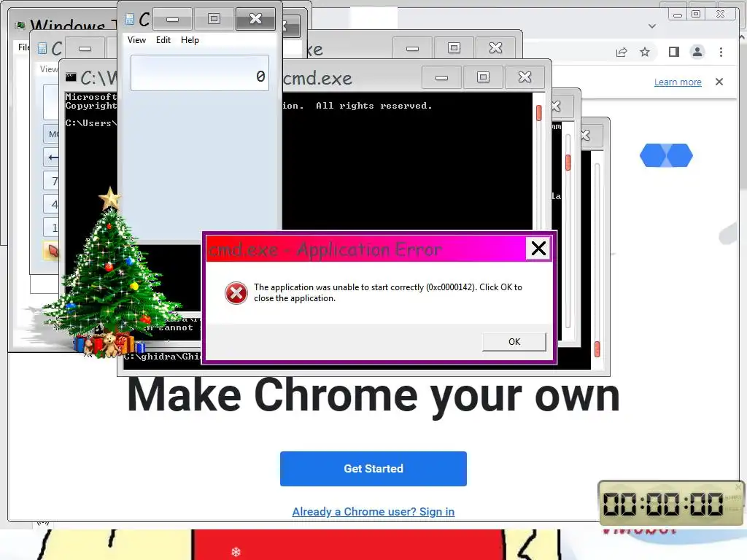Click the 7 key in the back calculator

pos(53,181)
